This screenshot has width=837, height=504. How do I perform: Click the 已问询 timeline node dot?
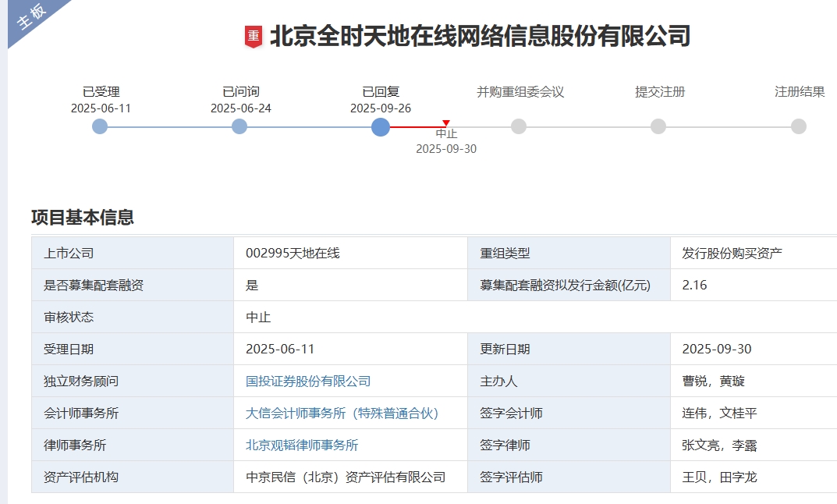click(239, 126)
